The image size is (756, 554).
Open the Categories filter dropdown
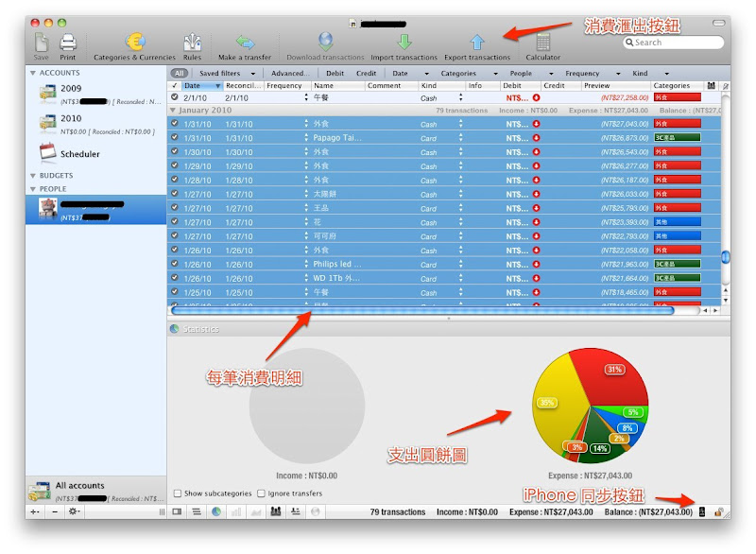pyautogui.click(x=469, y=74)
